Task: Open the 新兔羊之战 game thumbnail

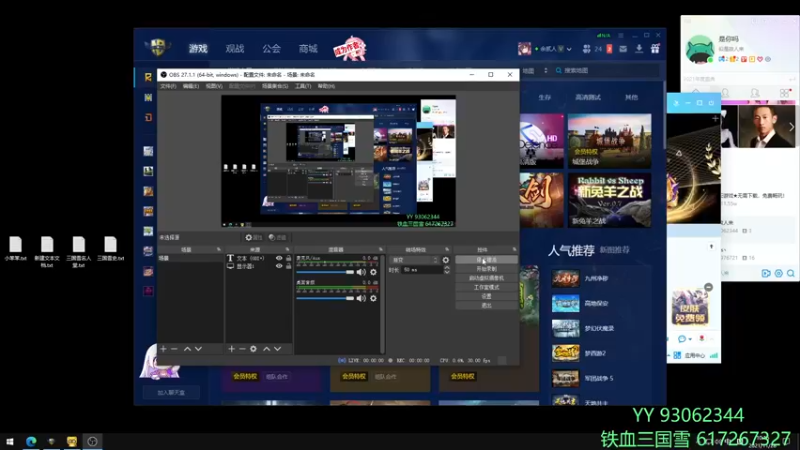Action: coord(609,200)
